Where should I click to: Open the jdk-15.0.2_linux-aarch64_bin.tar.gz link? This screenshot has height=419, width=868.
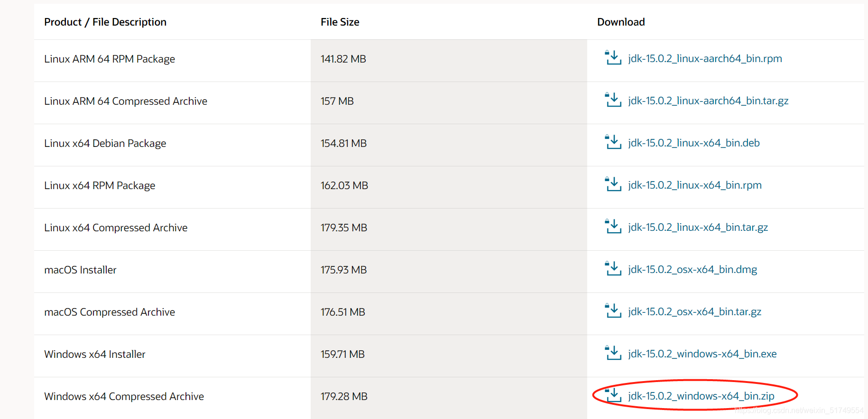[x=708, y=101]
